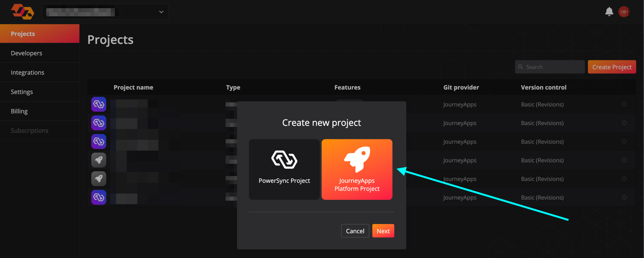Viewport: 644px width, 258px height.
Task: Open the gear settings of the last project row
Action: 624,197
